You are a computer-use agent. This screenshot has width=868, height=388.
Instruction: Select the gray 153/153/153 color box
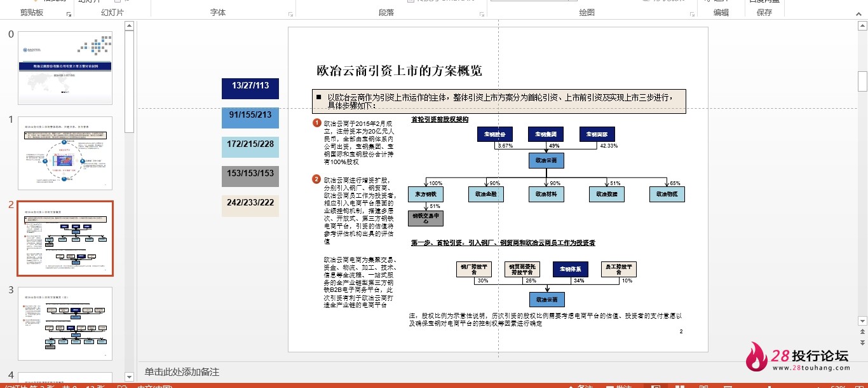(x=250, y=176)
